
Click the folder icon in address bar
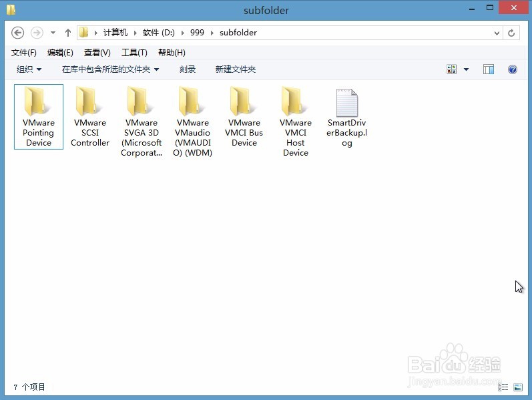[x=83, y=33]
